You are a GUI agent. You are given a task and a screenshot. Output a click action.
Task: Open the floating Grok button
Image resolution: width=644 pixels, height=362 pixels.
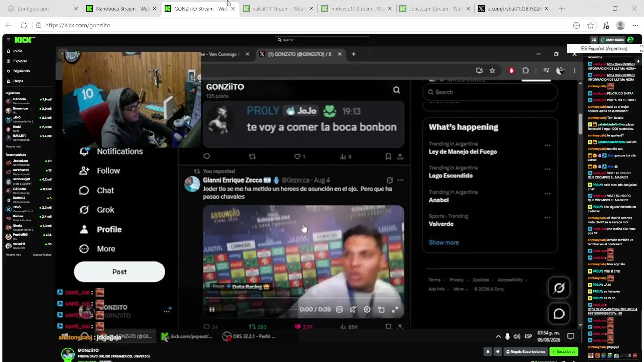(559, 288)
